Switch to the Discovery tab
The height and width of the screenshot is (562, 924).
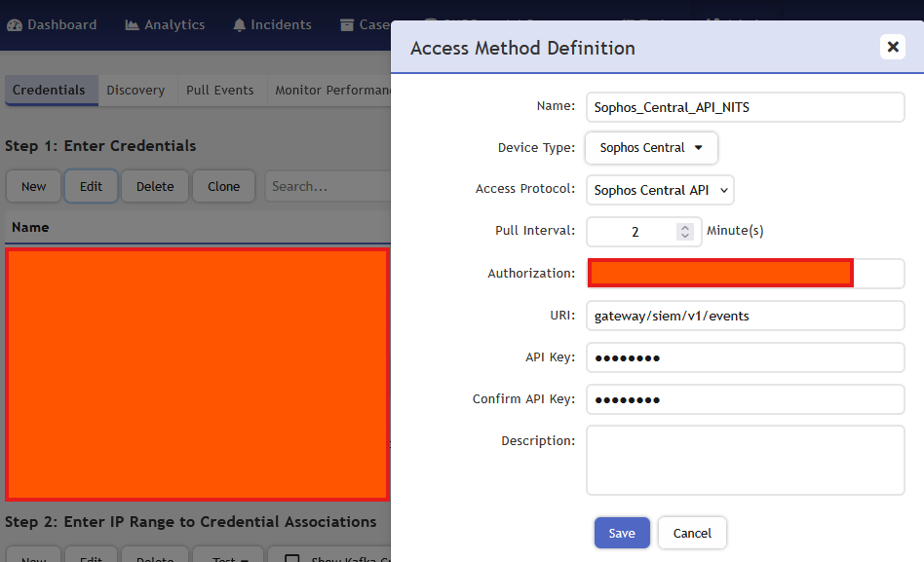click(x=135, y=90)
